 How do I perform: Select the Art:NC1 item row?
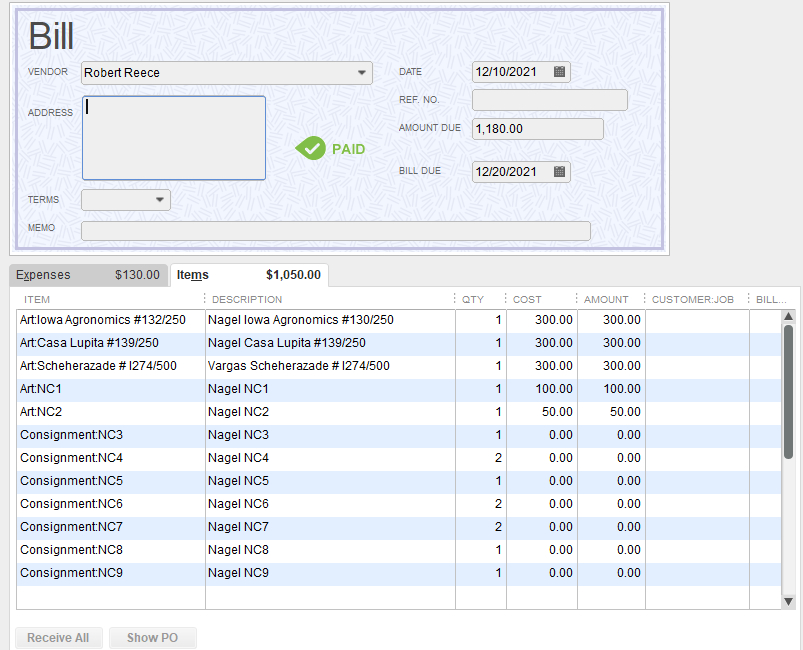(x=110, y=389)
